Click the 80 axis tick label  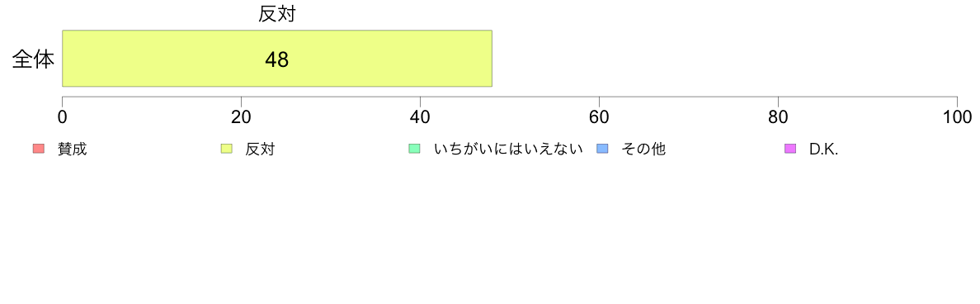click(x=778, y=117)
